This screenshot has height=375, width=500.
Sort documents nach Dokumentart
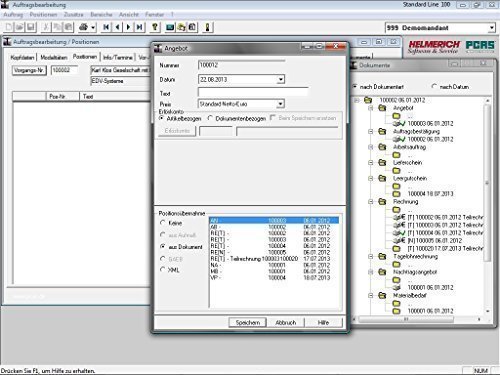[355, 86]
